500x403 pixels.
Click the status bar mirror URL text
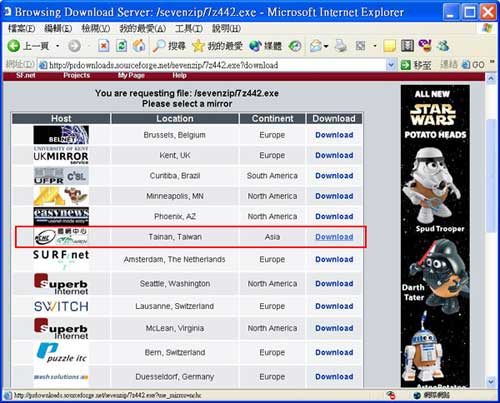pos(107,396)
